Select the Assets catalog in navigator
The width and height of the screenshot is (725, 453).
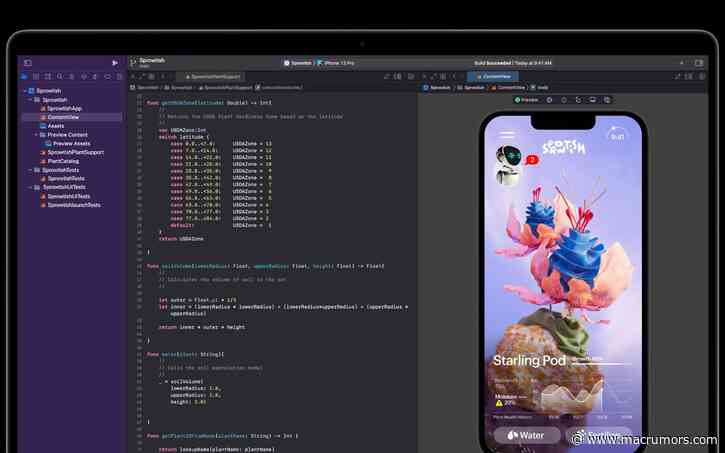pos(52,126)
